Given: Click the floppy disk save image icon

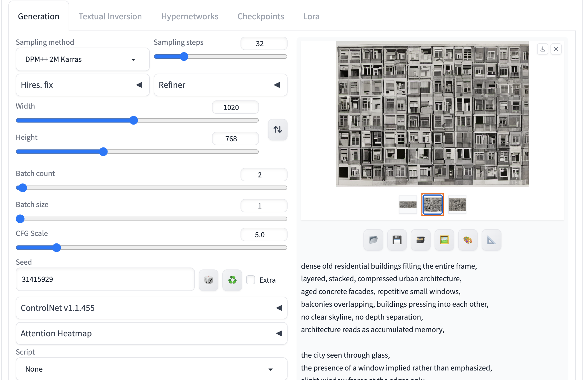Looking at the screenshot, I should coord(397,240).
